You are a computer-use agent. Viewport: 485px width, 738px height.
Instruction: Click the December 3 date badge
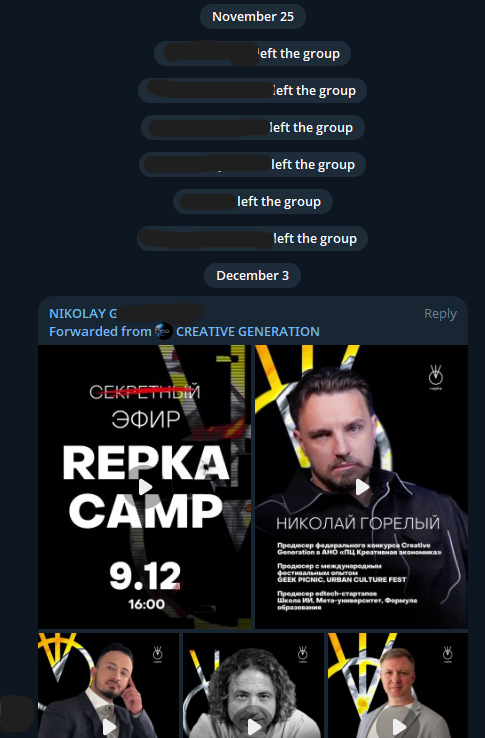tap(252, 275)
